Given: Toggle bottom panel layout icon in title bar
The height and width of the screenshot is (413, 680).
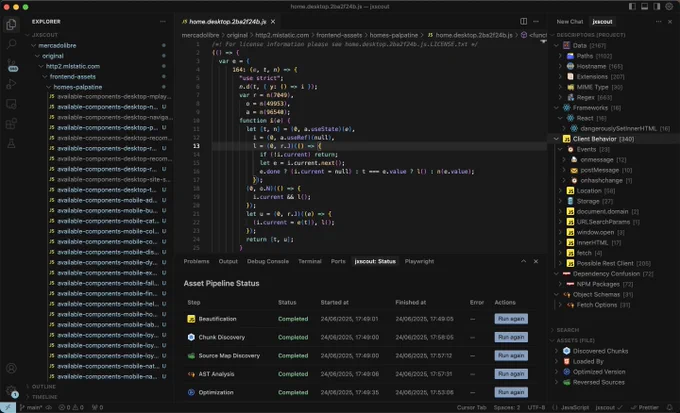Looking at the screenshot, I should click(644, 7).
